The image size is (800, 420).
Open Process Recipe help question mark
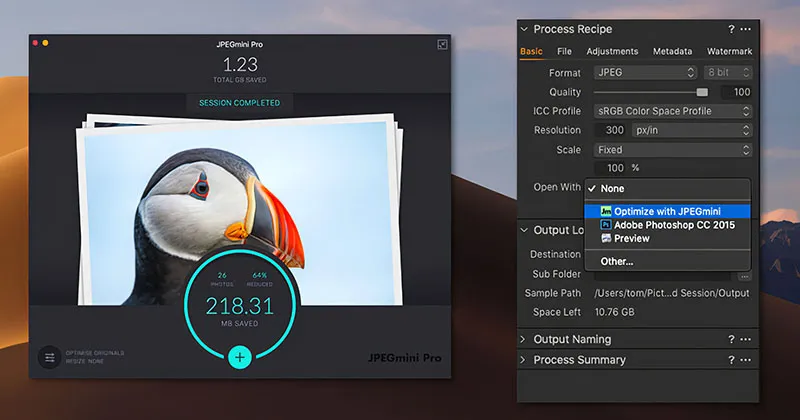[x=731, y=30]
